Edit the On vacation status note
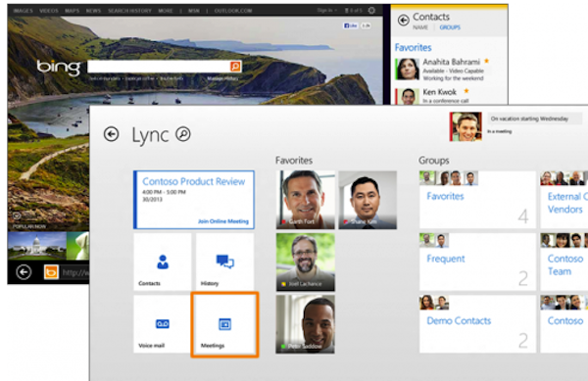 [x=534, y=119]
